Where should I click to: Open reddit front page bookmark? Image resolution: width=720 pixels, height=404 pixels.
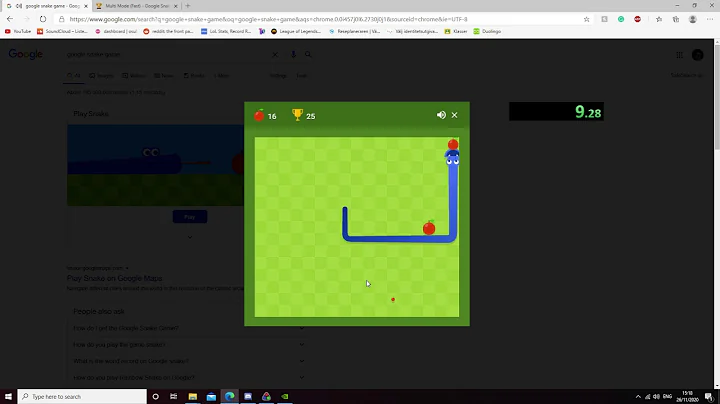(x=168, y=31)
